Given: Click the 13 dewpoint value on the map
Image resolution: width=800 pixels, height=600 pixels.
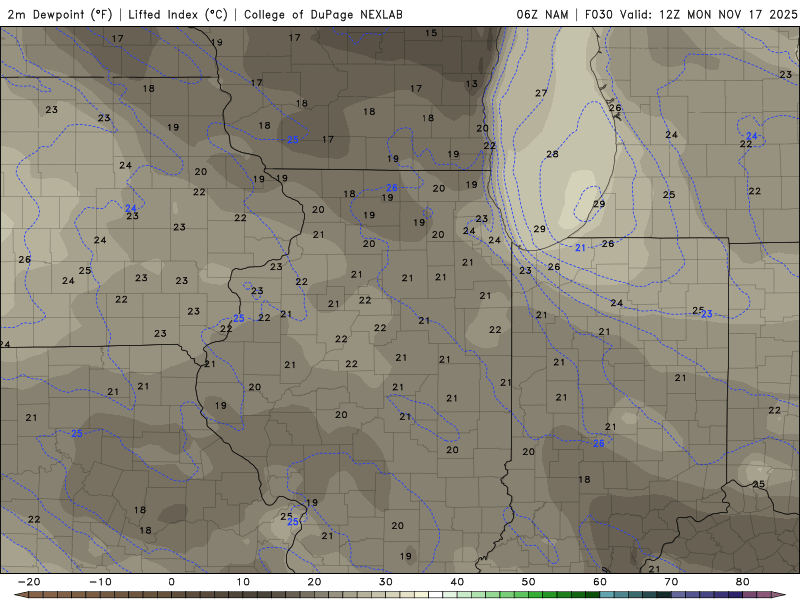Looking at the screenshot, I should pyautogui.click(x=471, y=84).
